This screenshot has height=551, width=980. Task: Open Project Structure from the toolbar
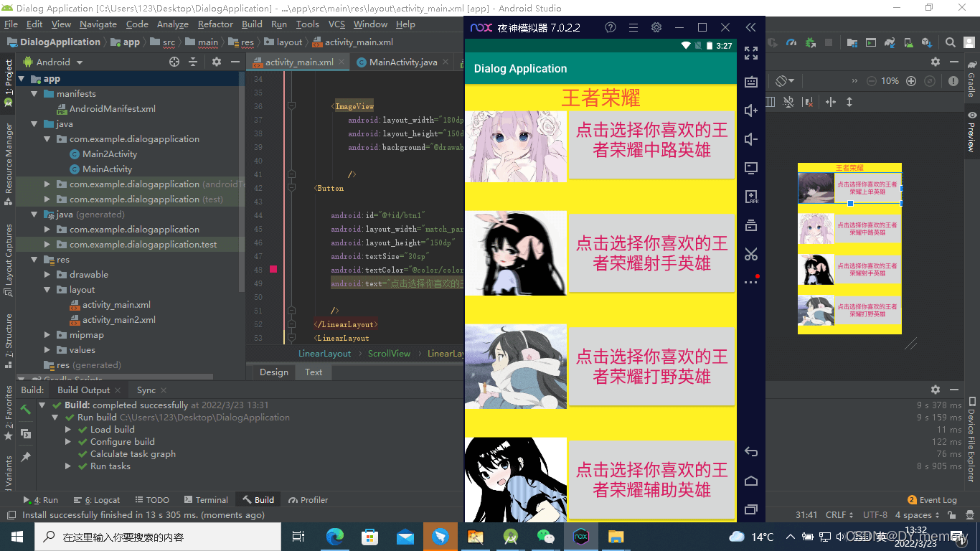852,42
